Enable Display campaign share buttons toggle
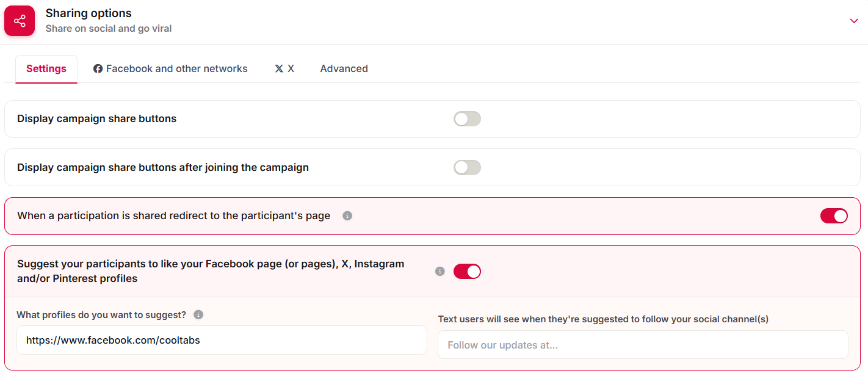The image size is (868, 376). [467, 119]
